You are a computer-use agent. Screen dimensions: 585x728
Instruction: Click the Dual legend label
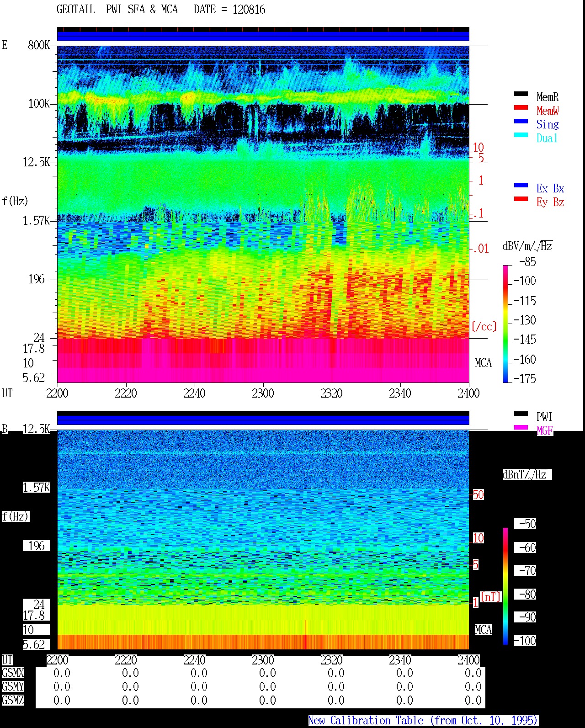[x=548, y=138]
